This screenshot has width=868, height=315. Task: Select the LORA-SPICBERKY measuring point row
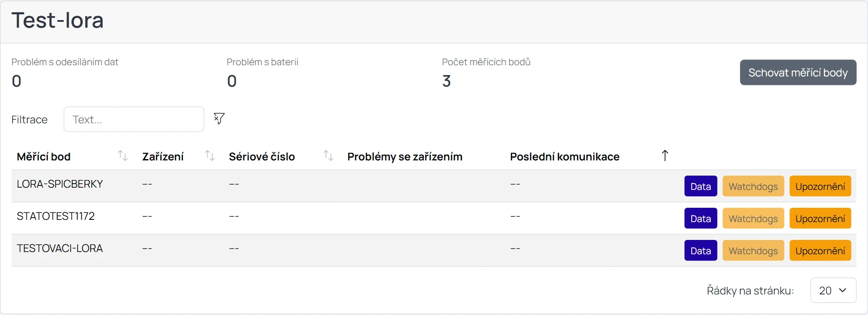coord(434,186)
